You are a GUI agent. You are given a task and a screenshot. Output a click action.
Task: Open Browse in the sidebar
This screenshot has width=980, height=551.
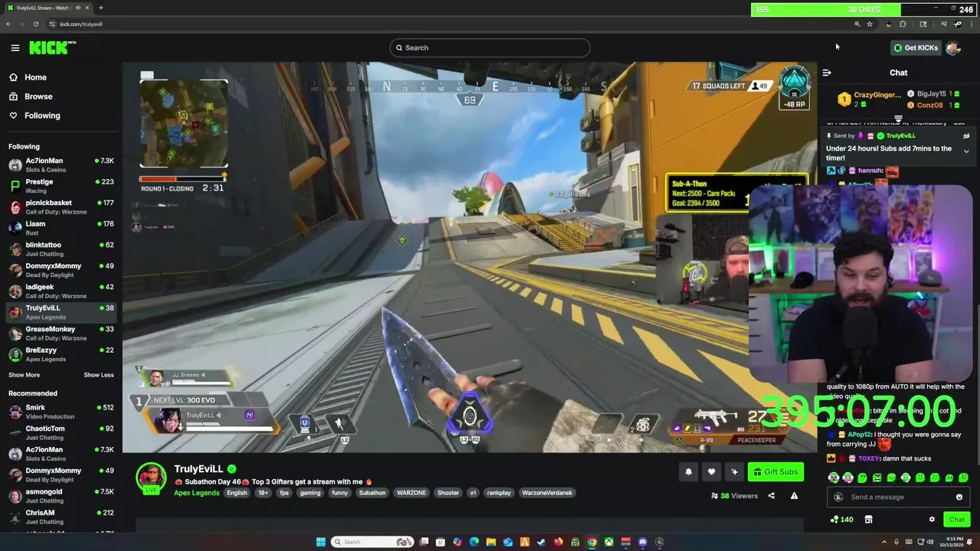[31, 96]
